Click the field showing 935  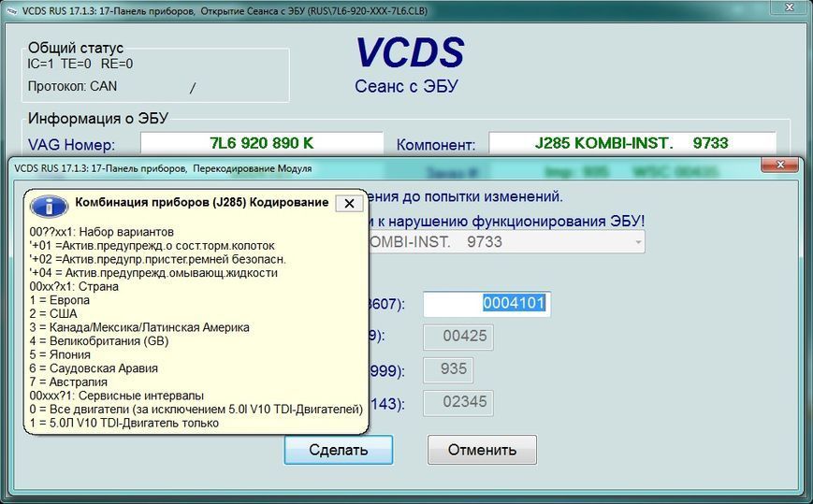coord(448,370)
